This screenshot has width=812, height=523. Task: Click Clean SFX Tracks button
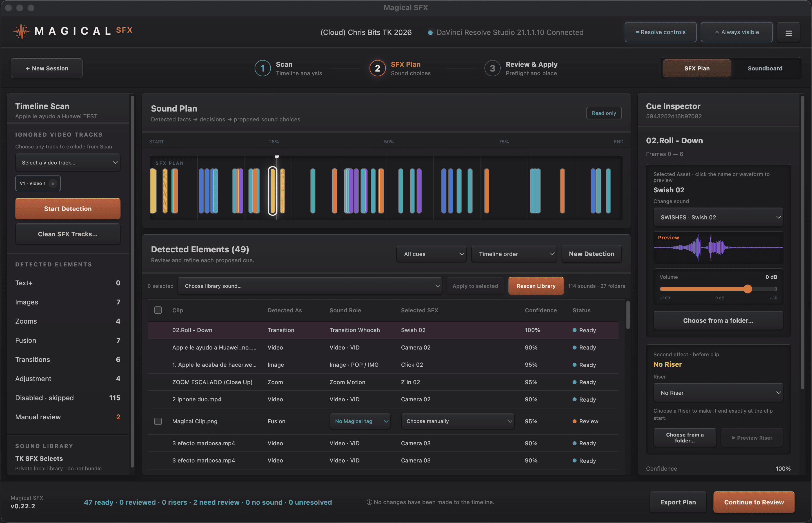pos(68,234)
